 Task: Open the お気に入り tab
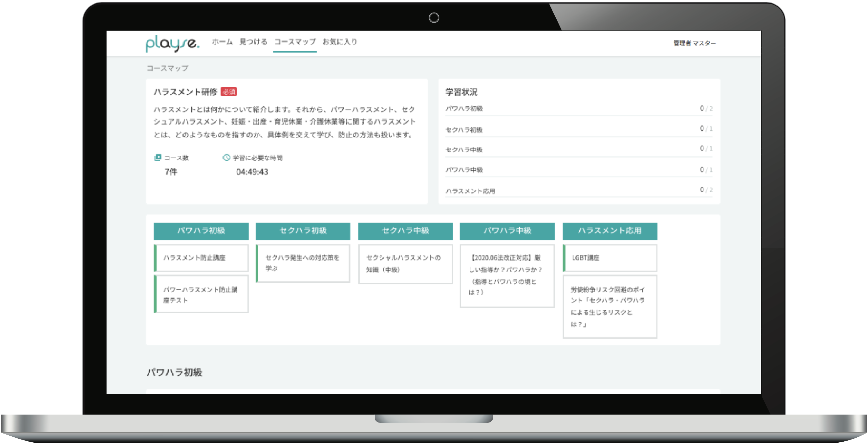340,42
